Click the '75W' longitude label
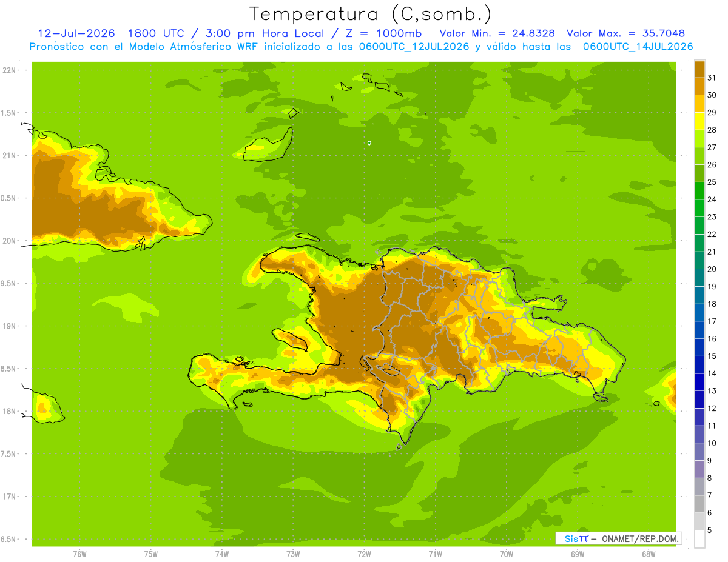The width and height of the screenshot is (728, 562). tap(151, 554)
